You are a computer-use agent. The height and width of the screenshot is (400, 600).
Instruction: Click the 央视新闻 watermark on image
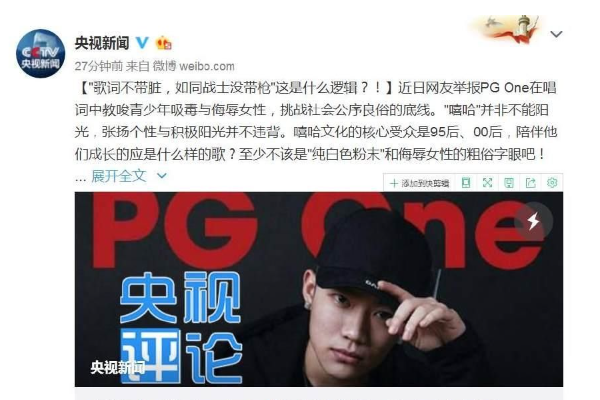pos(117,367)
